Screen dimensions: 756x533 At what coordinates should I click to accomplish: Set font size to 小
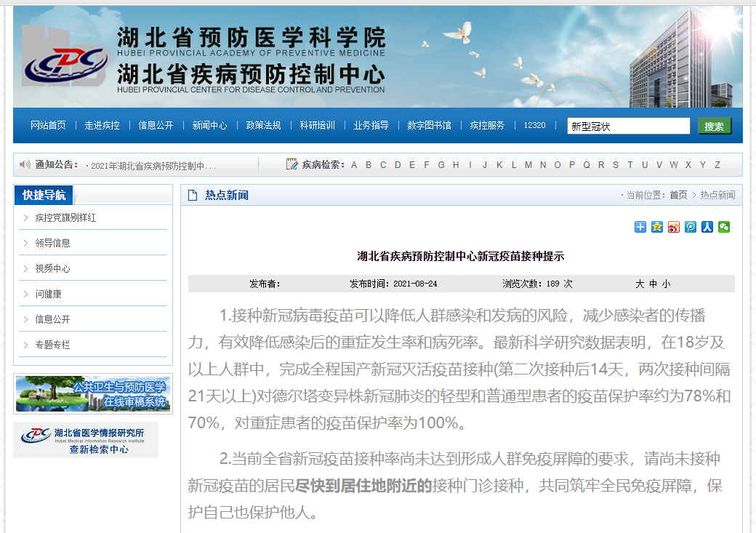tap(666, 284)
